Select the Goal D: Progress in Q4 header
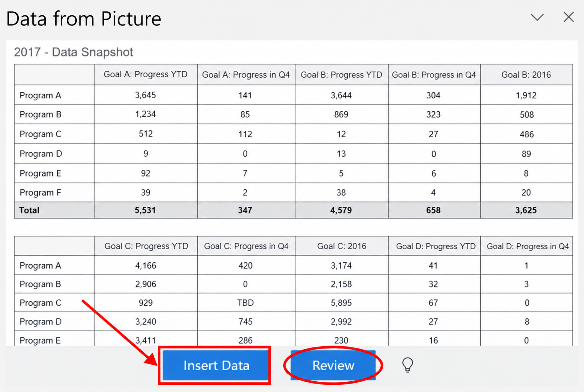 point(528,246)
